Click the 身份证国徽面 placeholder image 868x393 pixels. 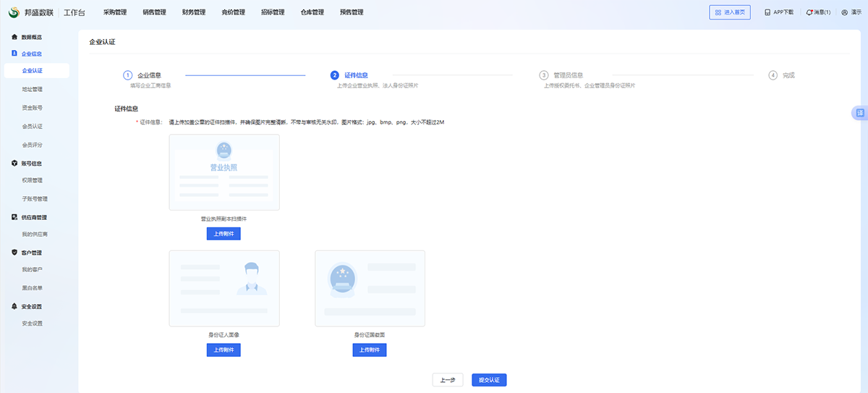click(x=370, y=288)
